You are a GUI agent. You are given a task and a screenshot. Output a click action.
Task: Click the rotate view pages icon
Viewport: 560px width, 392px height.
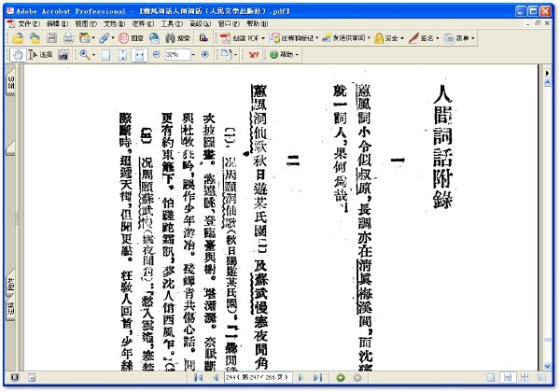(x=227, y=55)
